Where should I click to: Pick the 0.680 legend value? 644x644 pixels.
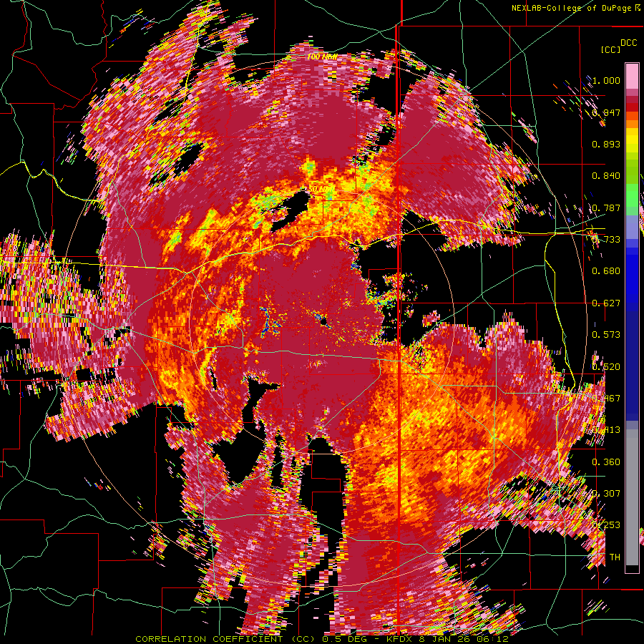point(606,271)
